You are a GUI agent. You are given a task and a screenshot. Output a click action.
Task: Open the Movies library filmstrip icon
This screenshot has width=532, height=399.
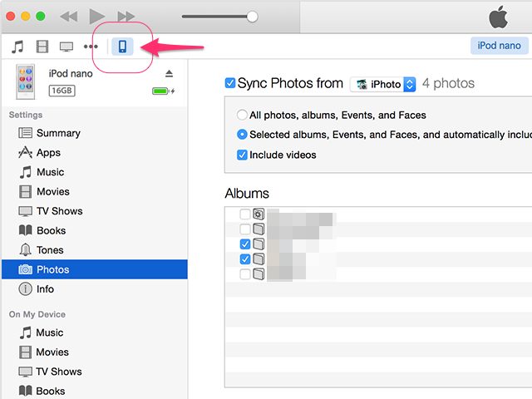(42, 47)
